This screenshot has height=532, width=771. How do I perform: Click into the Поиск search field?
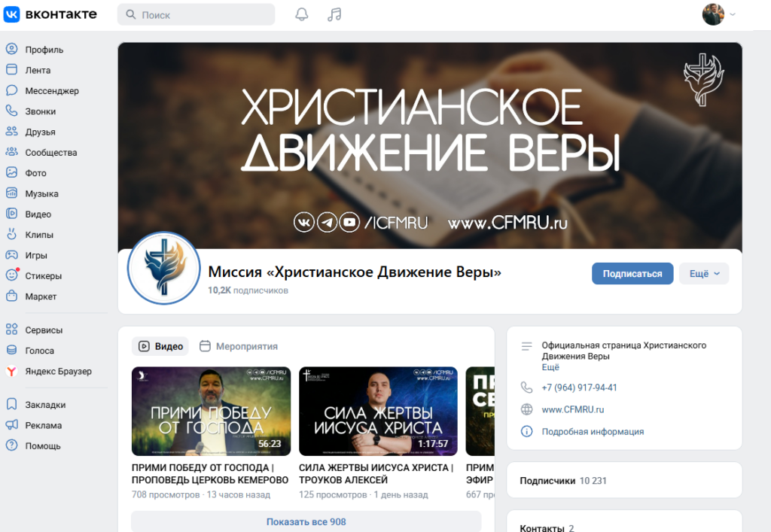196,15
